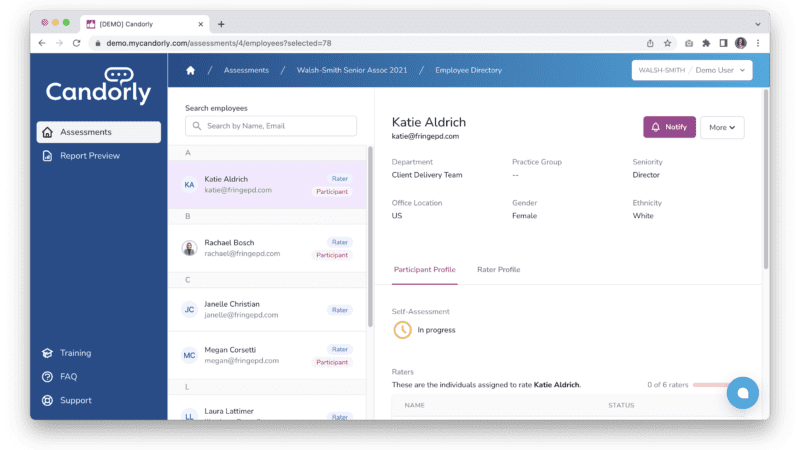Viewport: 800px width, 450px height.
Task: Click Rachael Bosch's profile photo
Action: click(x=189, y=248)
